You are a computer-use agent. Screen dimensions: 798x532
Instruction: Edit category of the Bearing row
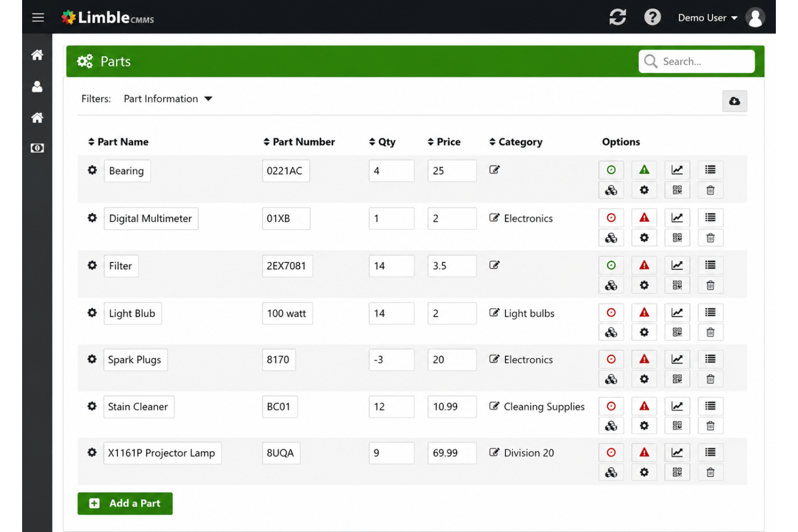(x=494, y=170)
